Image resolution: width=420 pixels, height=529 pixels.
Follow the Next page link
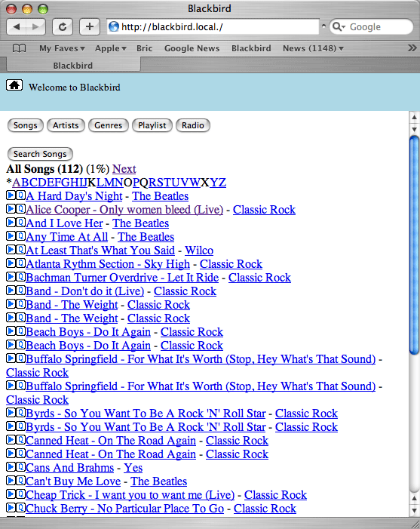(124, 169)
